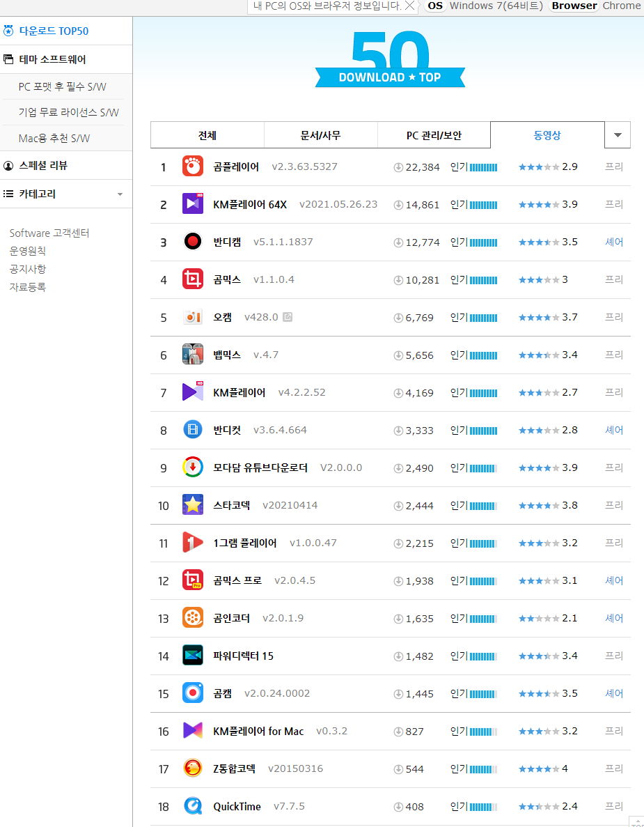Click the 4 star rating of Z통합코덱
The width and height of the screenshot is (644, 827).
543,768
